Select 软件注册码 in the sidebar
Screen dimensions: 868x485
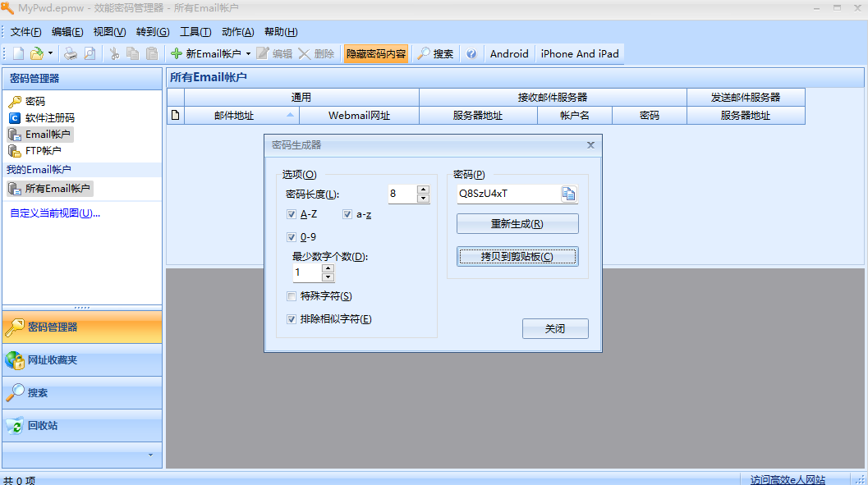pyautogui.click(x=42, y=118)
